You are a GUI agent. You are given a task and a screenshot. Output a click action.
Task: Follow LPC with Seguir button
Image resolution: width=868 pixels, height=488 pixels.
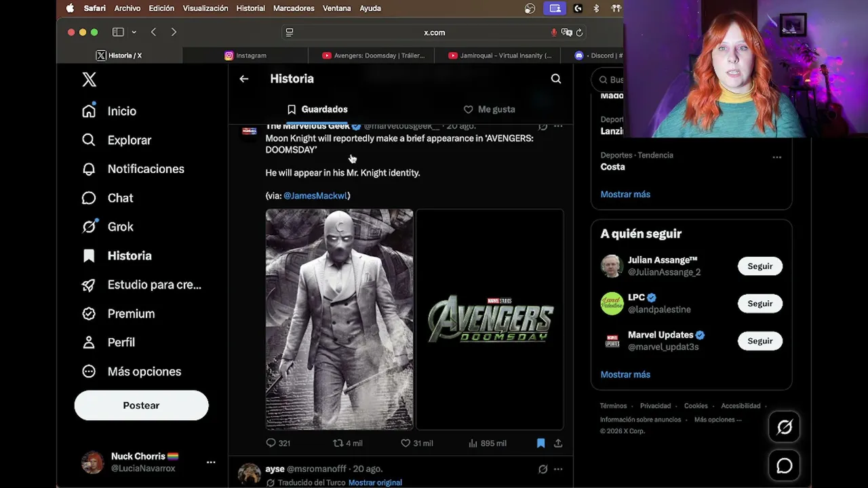(x=760, y=304)
